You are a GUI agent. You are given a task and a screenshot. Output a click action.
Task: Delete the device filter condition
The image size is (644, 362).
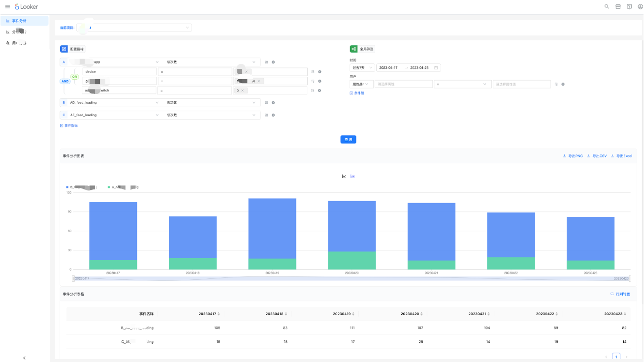click(320, 72)
